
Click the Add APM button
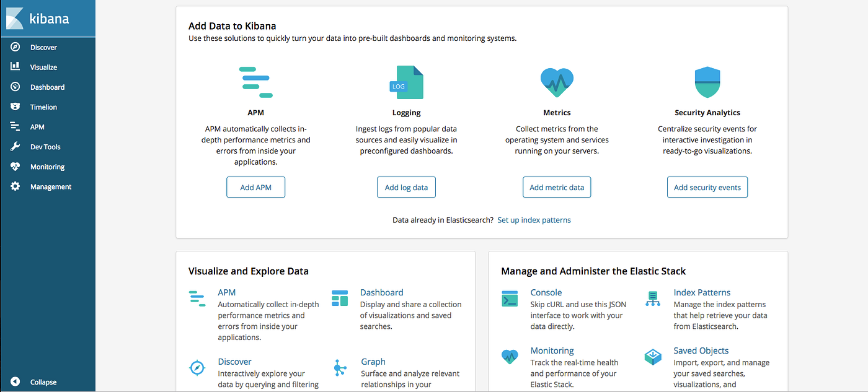tap(255, 186)
